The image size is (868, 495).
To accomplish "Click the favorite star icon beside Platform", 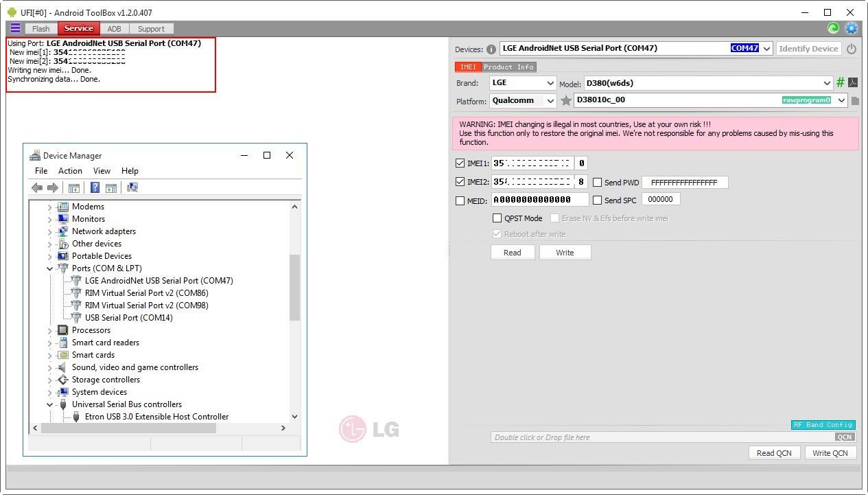I will (x=566, y=101).
